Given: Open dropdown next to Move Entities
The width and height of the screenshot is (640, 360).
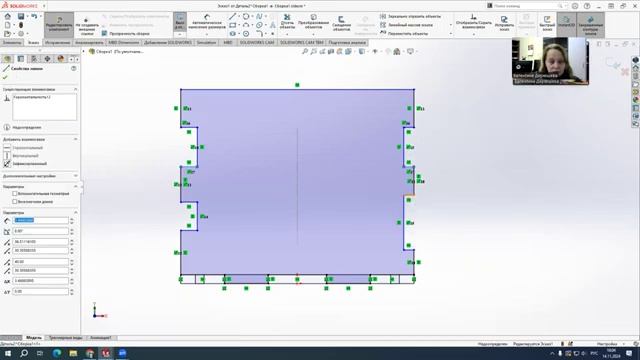Looking at the screenshot, I should [x=451, y=34].
